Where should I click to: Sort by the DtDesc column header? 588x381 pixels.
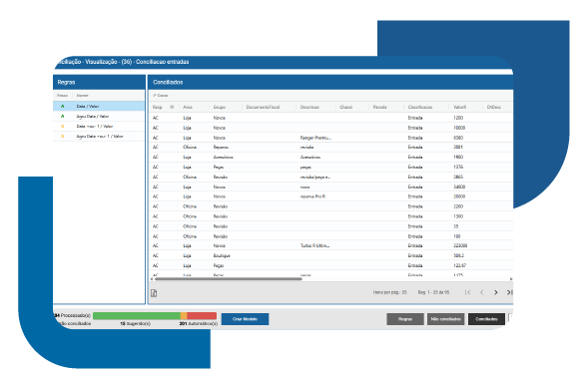click(494, 107)
